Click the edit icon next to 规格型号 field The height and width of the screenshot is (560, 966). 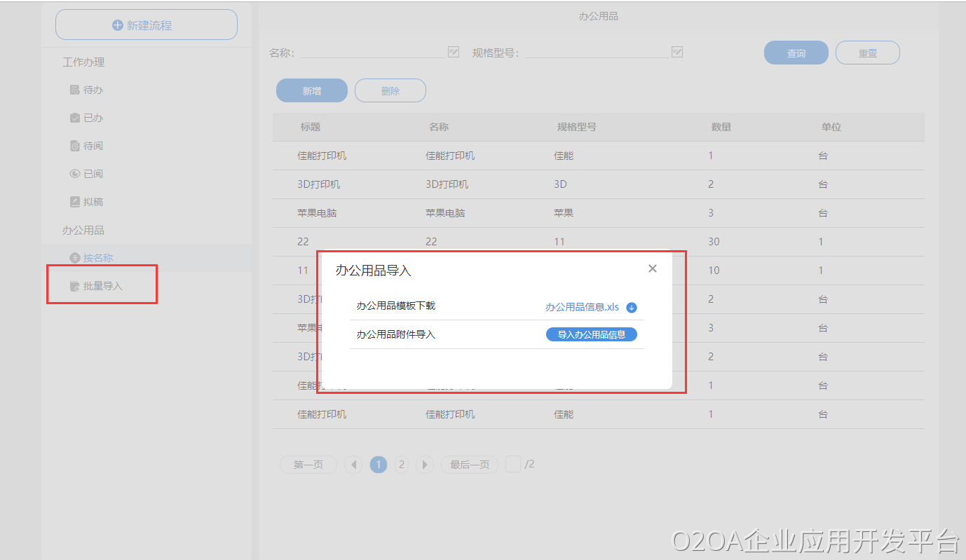pos(676,52)
